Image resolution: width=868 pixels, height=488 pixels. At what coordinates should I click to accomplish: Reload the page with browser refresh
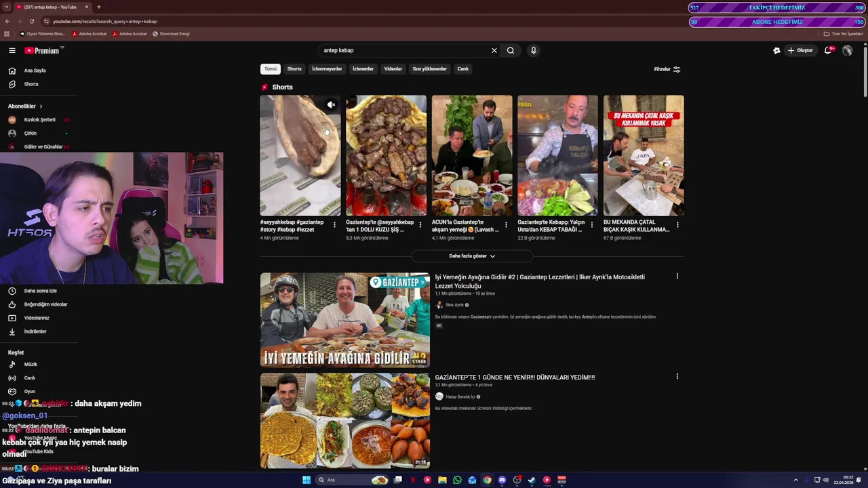(31, 21)
